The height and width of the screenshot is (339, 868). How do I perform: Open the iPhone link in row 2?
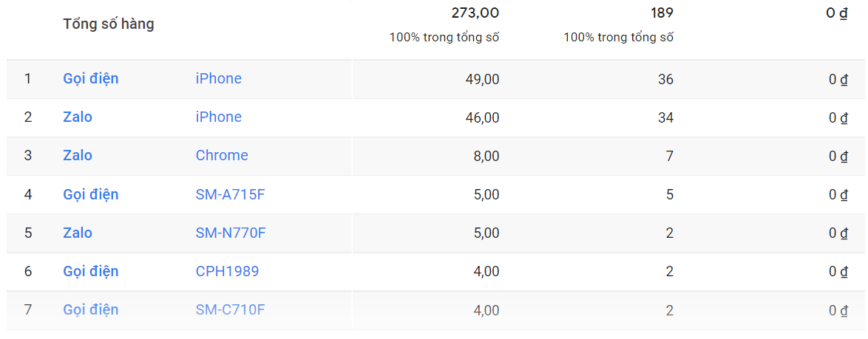[219, 117]
